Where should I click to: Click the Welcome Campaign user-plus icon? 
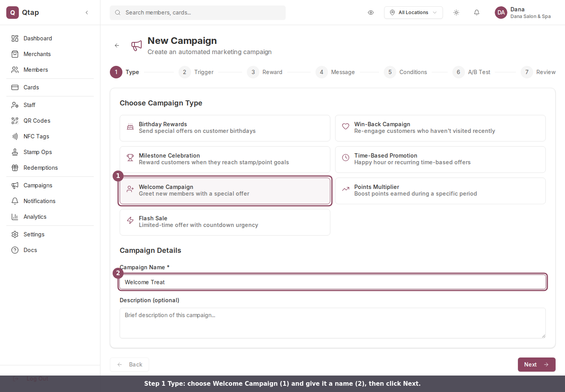coord(130,189)
